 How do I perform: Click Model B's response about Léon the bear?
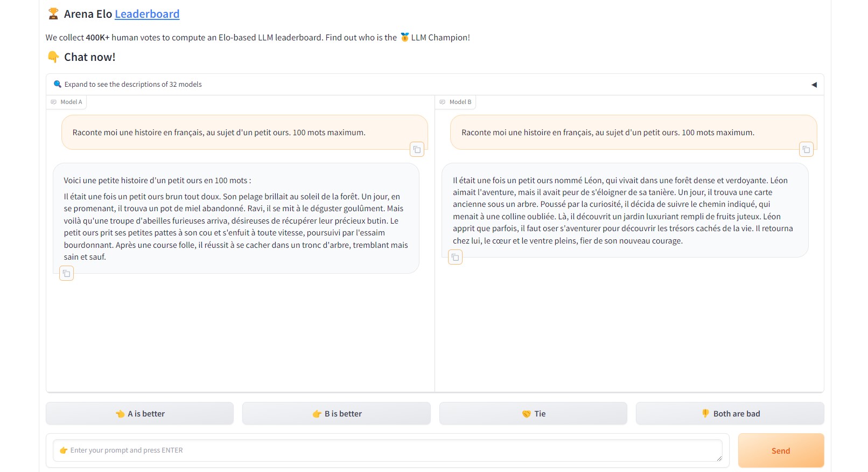coord(625,210)
